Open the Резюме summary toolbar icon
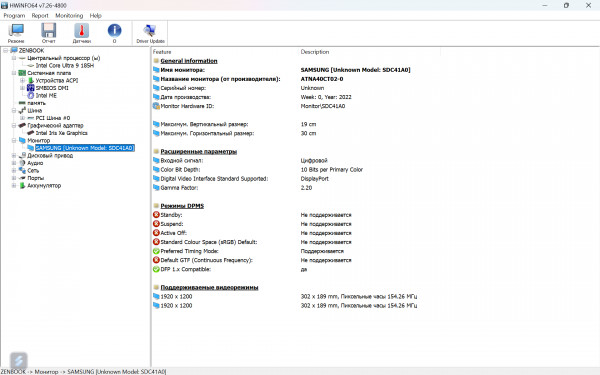 pyautogui.click(x=16, y=33)
